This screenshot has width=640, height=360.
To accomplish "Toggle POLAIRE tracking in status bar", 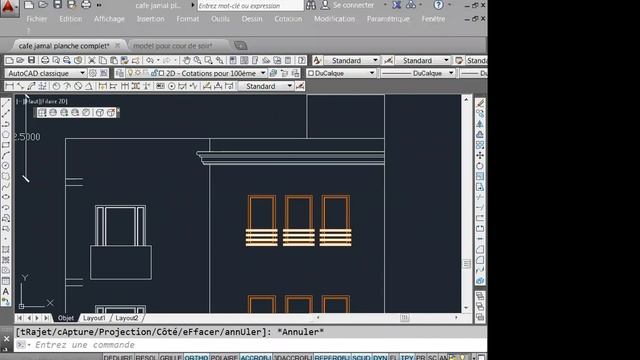I will 224,357.
